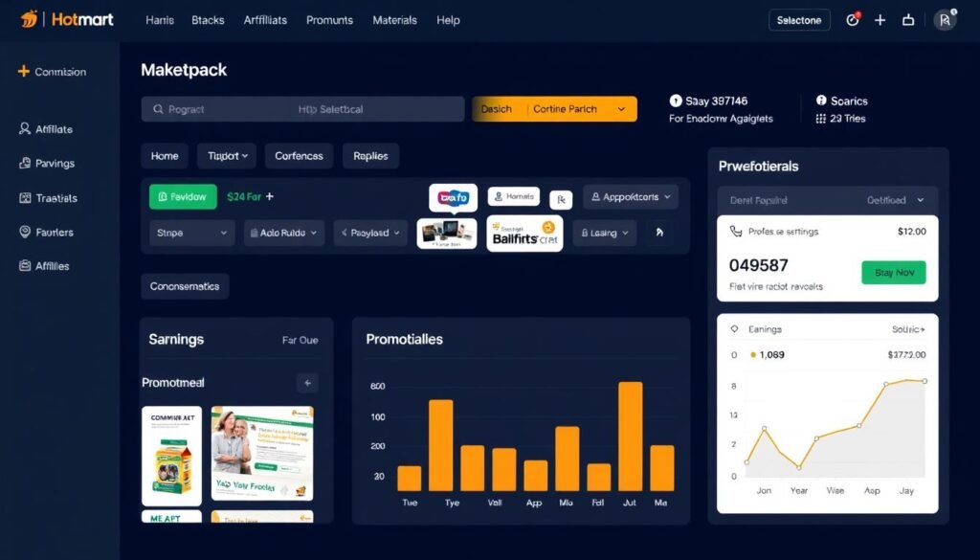Open the Materials menu
The width and height of the screenshot is (980, 560).
[394, 19]
